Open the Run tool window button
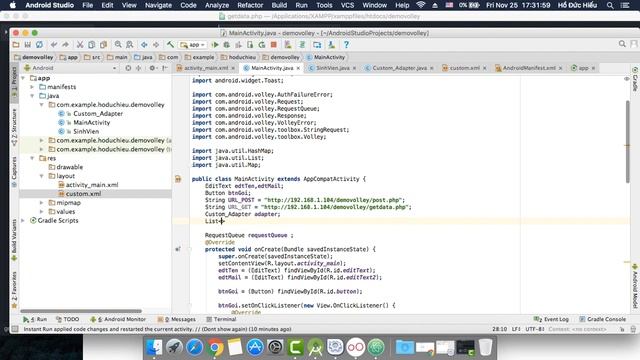 35,319
